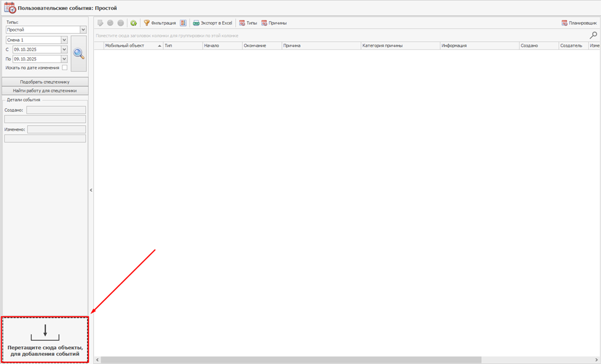The height and width of the screenshot is (364, 601).
Task: Click the column chooser icon after Фильтрация
Action: click(x=183, y=23)
